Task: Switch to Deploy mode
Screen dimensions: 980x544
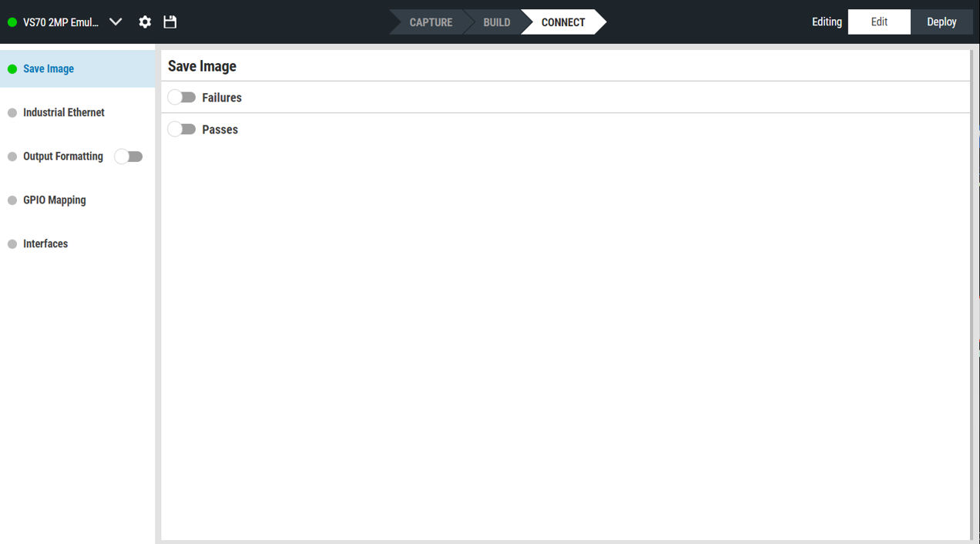Action: pyautogui.click(x=941, y=22)
